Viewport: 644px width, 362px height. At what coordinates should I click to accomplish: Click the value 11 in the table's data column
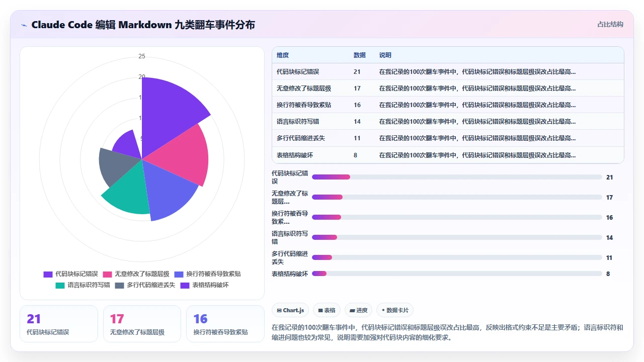coord(357,138)
